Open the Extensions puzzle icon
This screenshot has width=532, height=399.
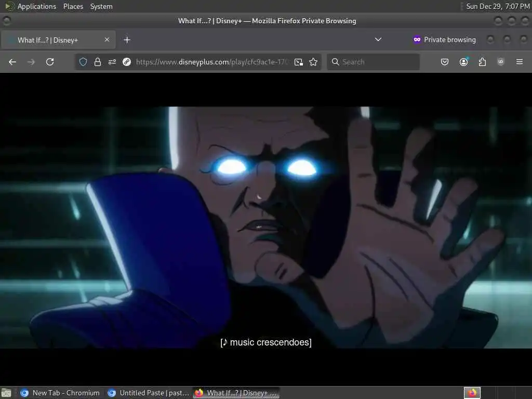[x=482, y=62]
